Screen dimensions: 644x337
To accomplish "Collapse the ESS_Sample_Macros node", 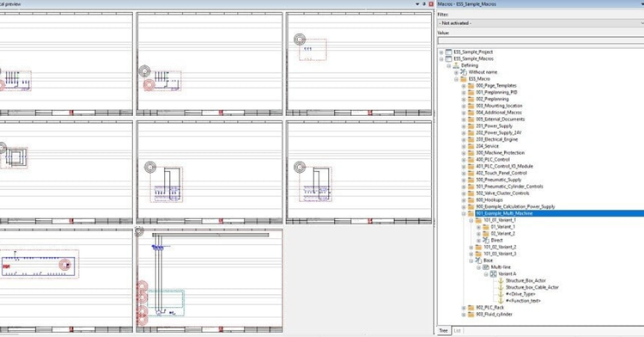I will click(x=441, y=58).
